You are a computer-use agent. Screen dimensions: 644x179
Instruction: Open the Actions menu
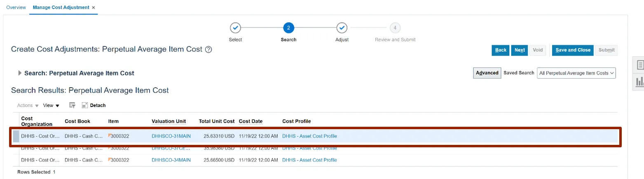pyautogui.click(x=28, y=105)
